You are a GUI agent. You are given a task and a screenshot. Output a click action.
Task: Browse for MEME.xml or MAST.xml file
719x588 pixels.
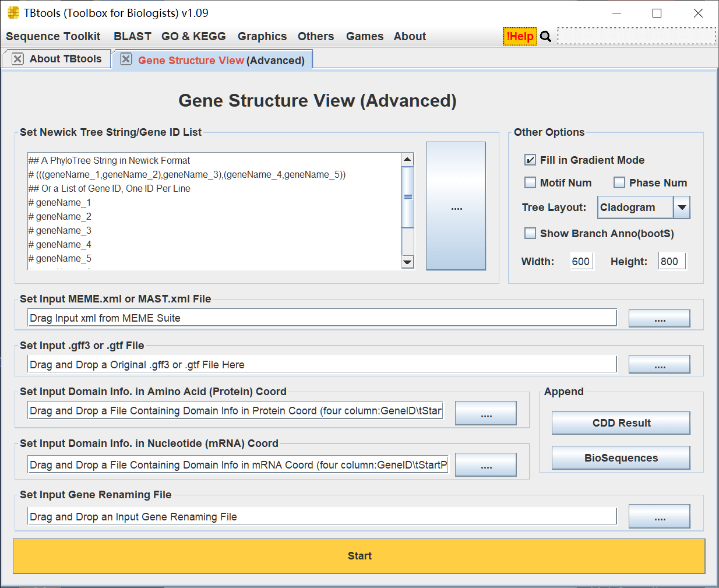point(660,318)
